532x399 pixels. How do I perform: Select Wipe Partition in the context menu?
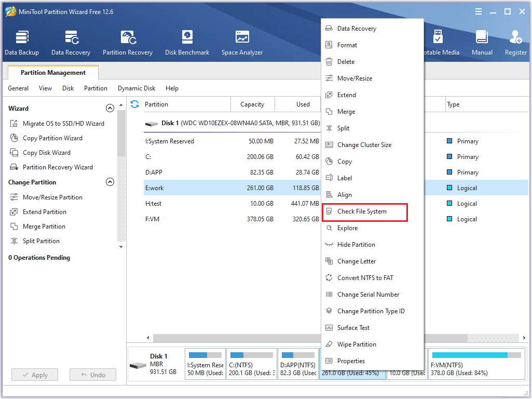[x=357, y=344]
